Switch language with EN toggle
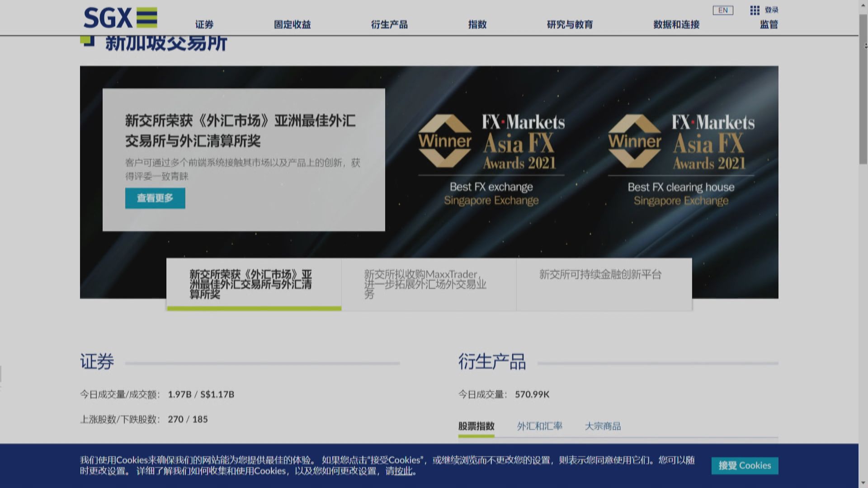 722,10
